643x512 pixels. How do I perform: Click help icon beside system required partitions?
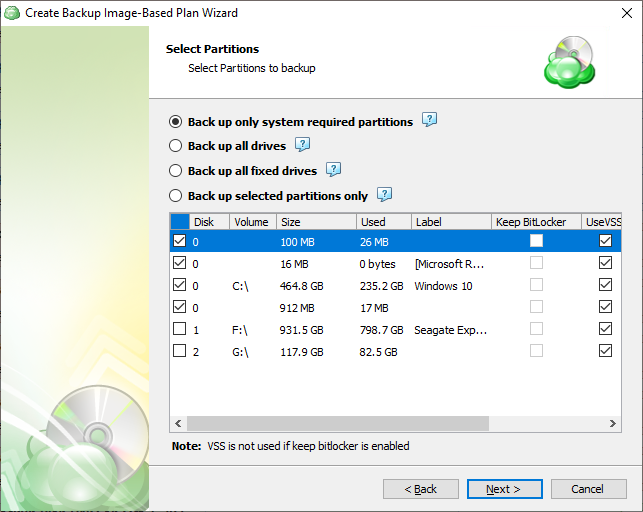(x=429, y=120)
